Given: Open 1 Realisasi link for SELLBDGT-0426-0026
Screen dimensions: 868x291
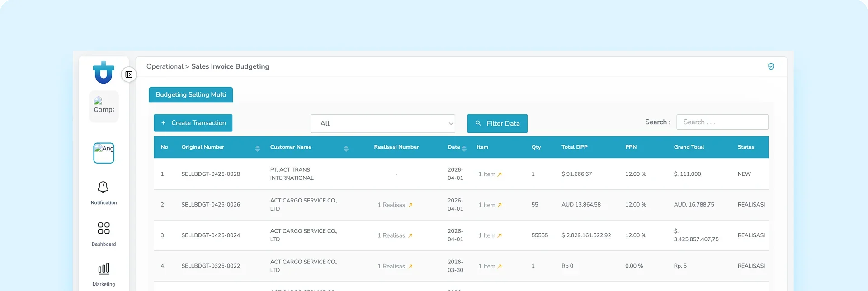Looking at the screenshot, I should pos(395,205).
